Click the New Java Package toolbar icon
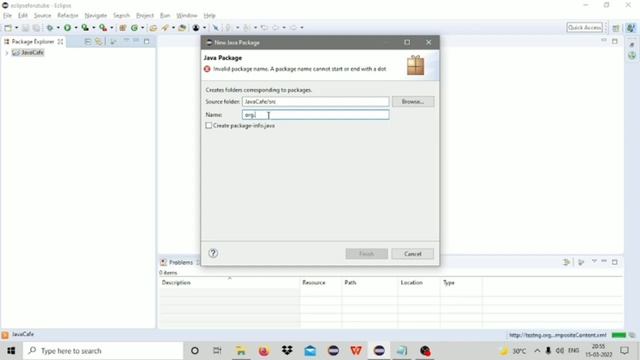The image size is (640, 360). pyautogui.click(x=122, y=28)
